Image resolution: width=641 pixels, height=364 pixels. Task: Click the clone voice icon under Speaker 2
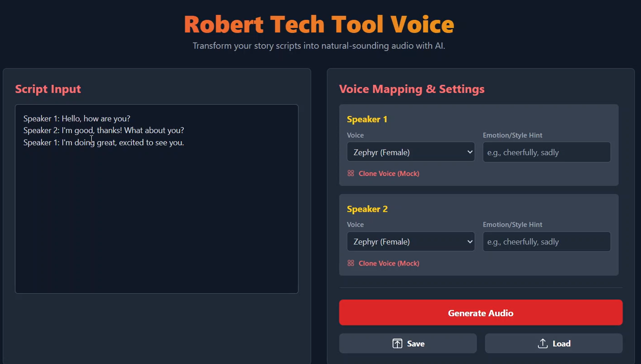(351, 263)
